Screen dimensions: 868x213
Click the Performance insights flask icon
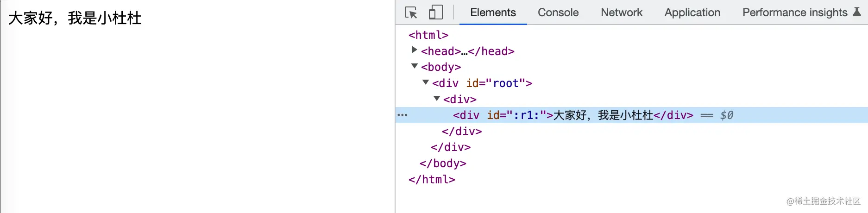(x=857, y=12)
